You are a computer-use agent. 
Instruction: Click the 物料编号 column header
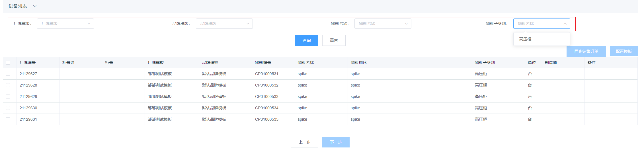tap(263, 63)
